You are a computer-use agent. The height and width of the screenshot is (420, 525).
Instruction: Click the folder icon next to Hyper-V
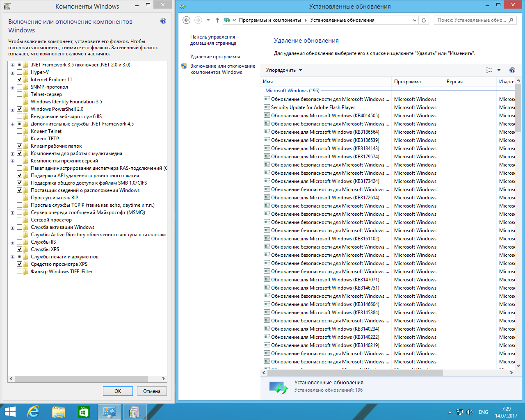[26, 72]
